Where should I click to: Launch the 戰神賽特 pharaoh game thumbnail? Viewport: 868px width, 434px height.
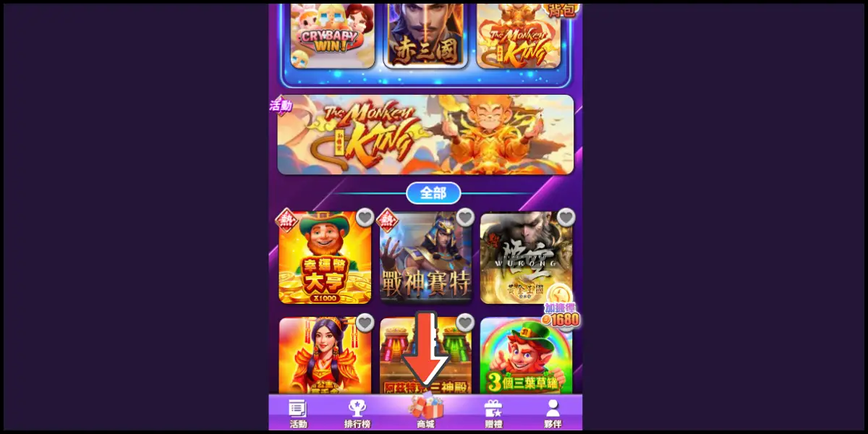[x=425, y=258]
